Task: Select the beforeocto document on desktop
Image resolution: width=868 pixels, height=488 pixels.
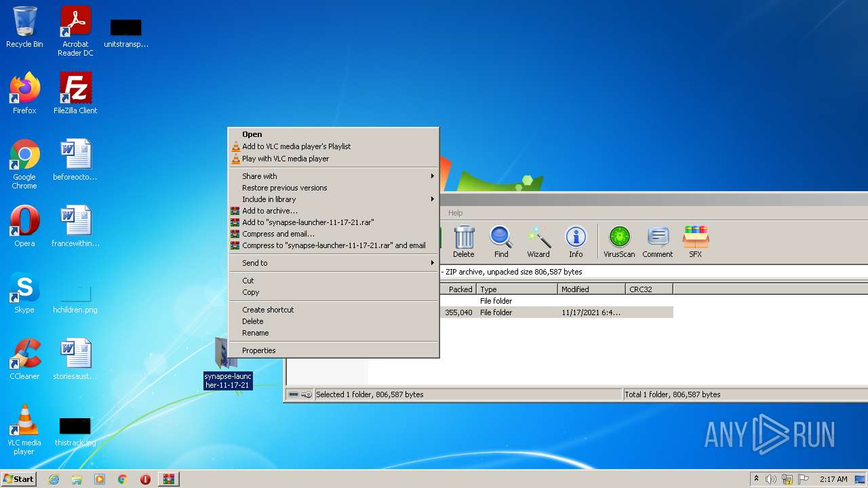Action: [x=75, y=160]
